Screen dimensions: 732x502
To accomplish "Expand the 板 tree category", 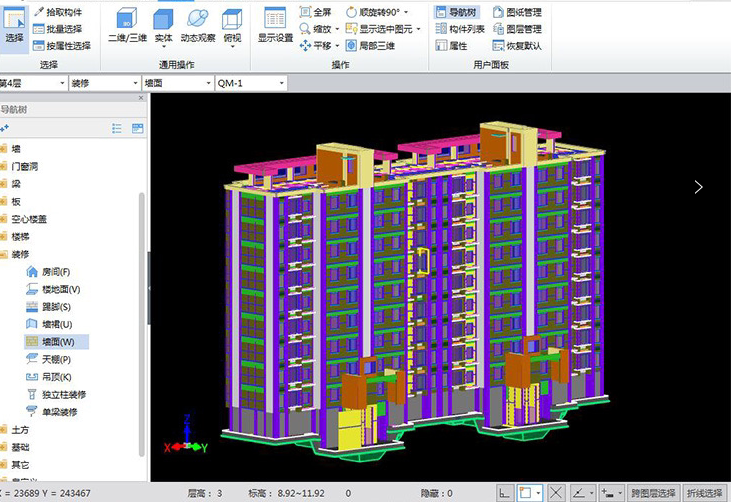I will pyautogui.click(x=4, y=201).
